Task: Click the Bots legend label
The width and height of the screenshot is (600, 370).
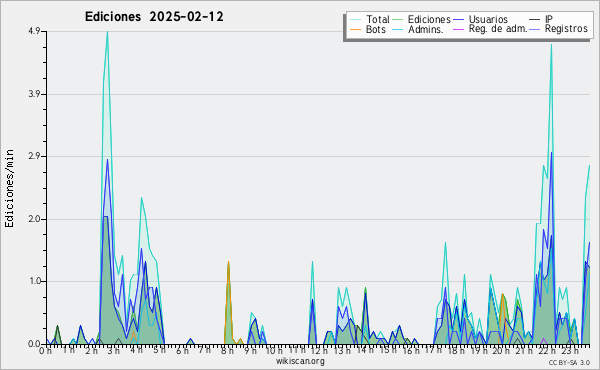Action: point(376,29)
